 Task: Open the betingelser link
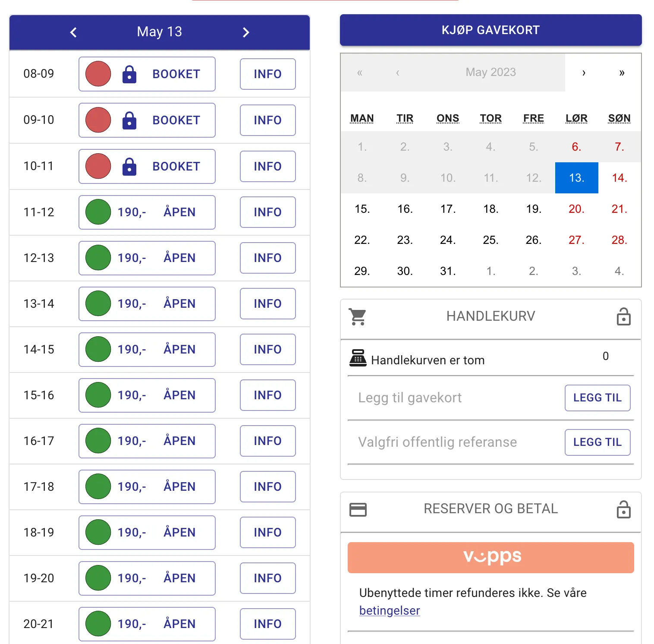pyautogui.click(x=389, y=610)
